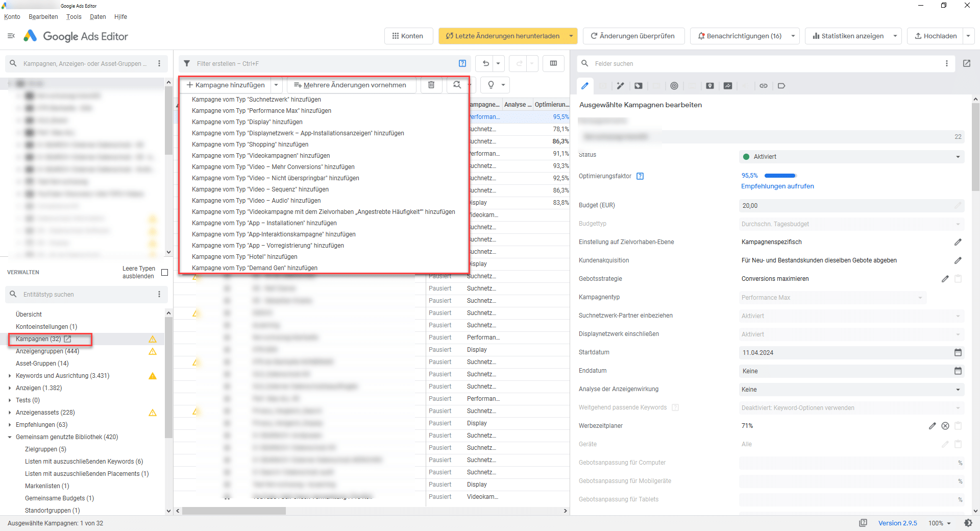980x531 pixels.
Task: Open field search three-dot options
Action: click(x=947, y=63)
